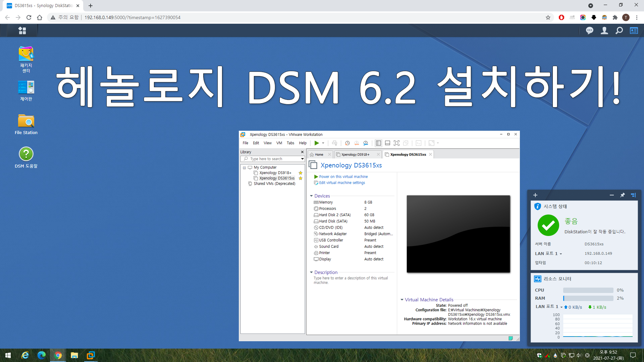The height and width of the screenshot is (362, 644).
Task: Open the VM menu in VMware
Action: click(279, 143)
